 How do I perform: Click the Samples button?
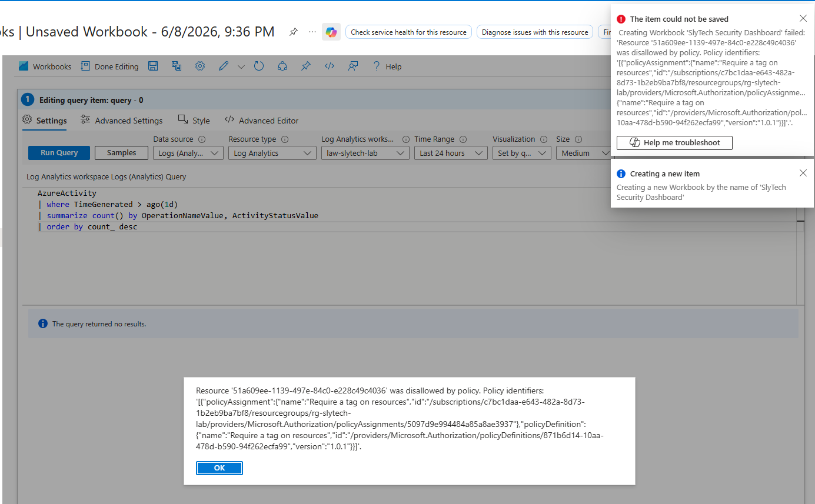click(x=121, y=153)
